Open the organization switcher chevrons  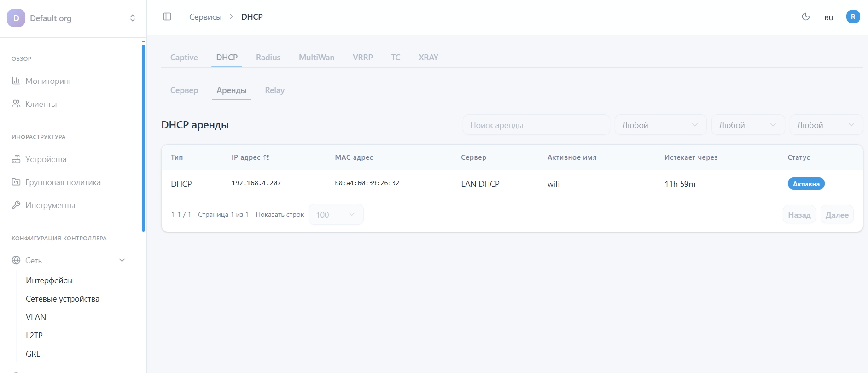(x=133, y=18)
